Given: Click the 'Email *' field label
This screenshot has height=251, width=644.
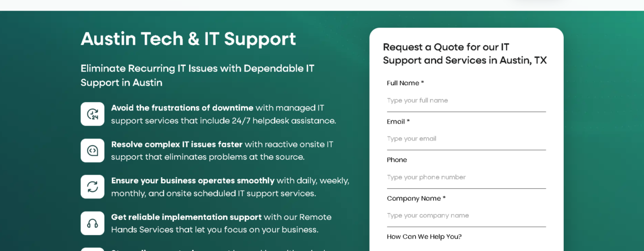Looking at the screenshot, I should coord(398,121).
